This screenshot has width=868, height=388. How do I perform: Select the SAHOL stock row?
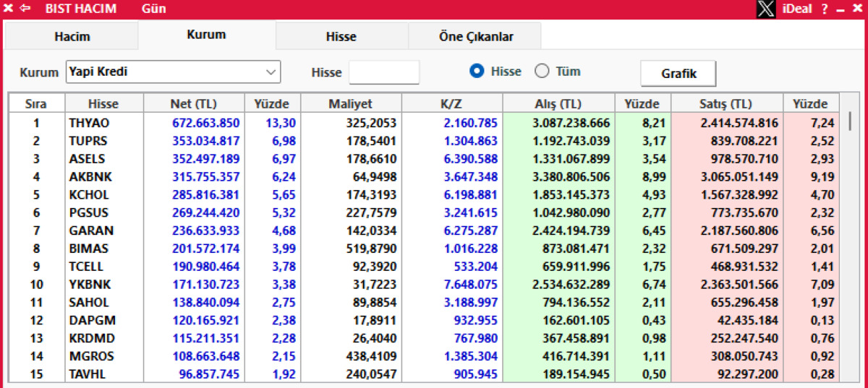tap(424, 302)
